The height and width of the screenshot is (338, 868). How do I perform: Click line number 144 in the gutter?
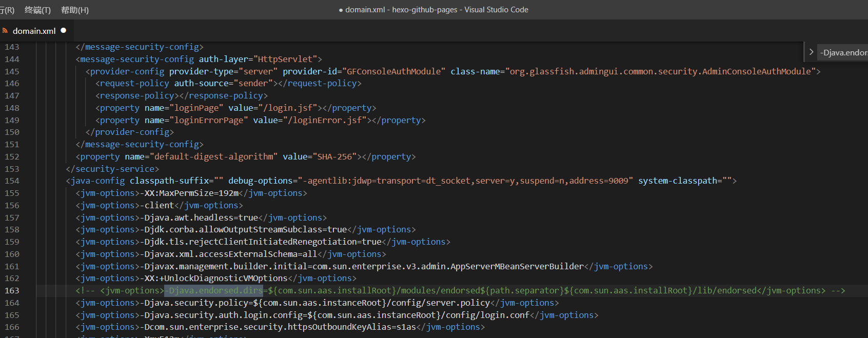click(12, 59)
